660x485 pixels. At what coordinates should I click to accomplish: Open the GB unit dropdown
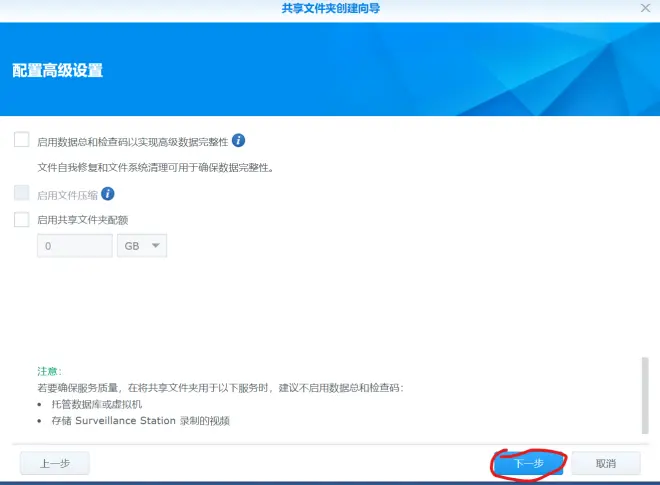(142, 245)
